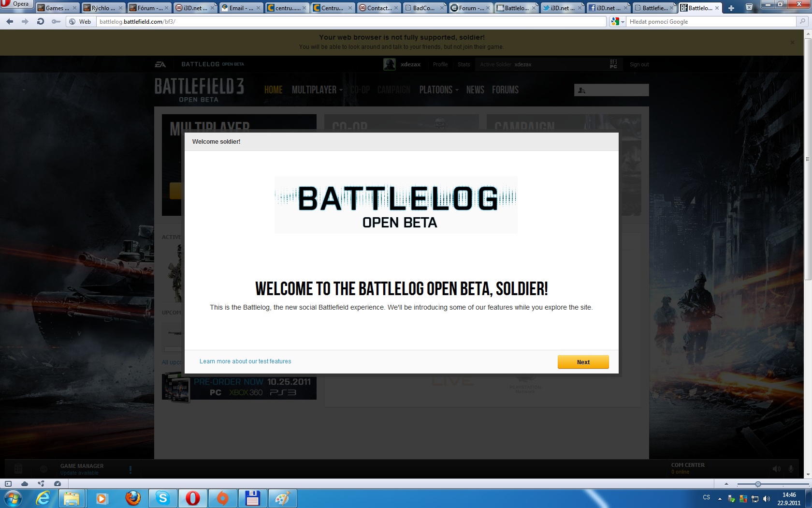Open a new tab with plus button

pos(731,8)
